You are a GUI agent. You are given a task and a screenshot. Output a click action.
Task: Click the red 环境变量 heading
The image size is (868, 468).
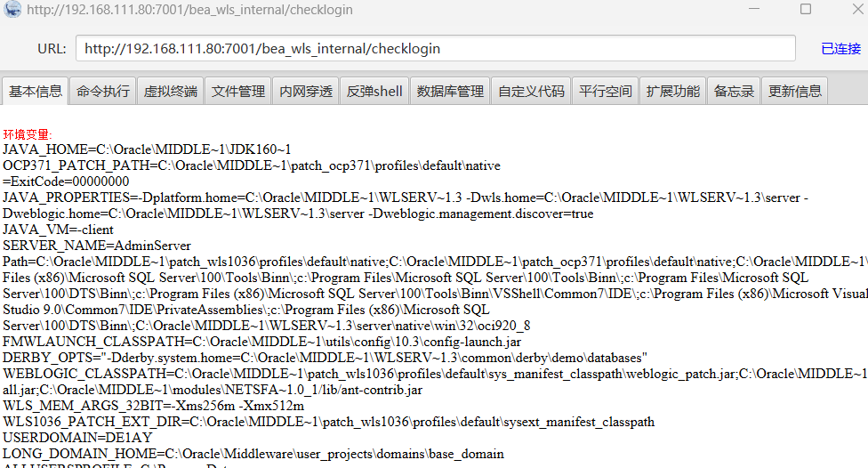(x=28, y=133)
